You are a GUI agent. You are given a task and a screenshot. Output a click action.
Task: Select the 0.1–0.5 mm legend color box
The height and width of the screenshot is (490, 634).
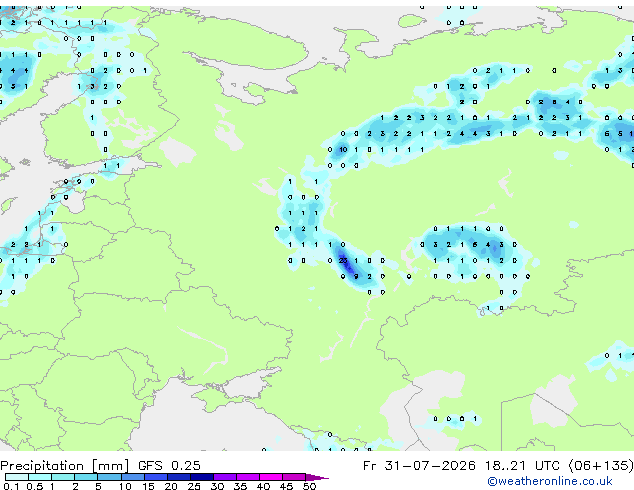click(17, 477)
